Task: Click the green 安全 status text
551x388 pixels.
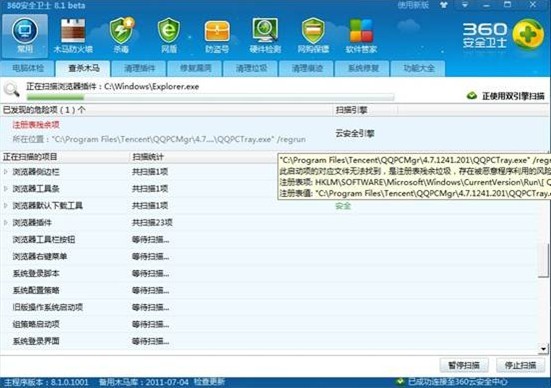Action: point(343,206)
